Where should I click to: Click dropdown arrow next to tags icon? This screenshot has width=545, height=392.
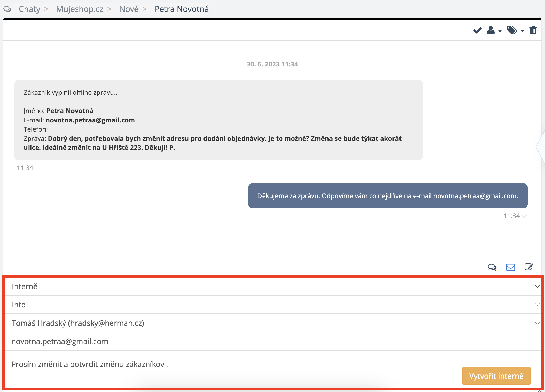coord(523,31)
